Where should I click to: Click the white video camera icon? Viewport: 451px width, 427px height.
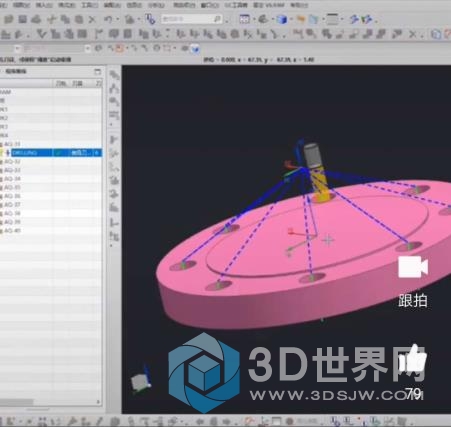(413, 267)
